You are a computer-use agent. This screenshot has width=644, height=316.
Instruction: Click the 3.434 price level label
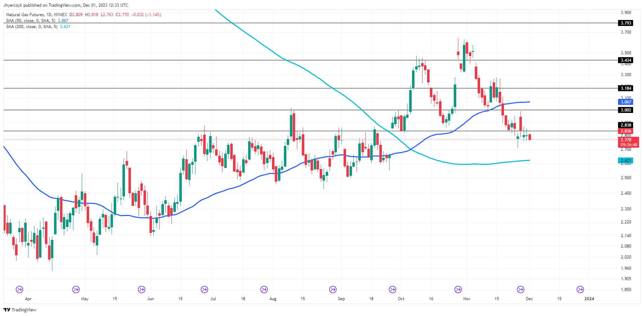coord(626,60)
